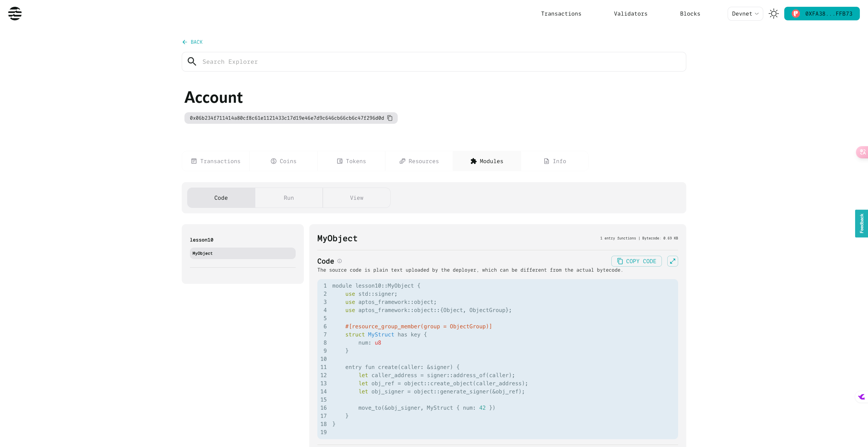Click the 'let obj_signer' code line
Viewport: 868px width, 447px height.
[x=441, y=391]
